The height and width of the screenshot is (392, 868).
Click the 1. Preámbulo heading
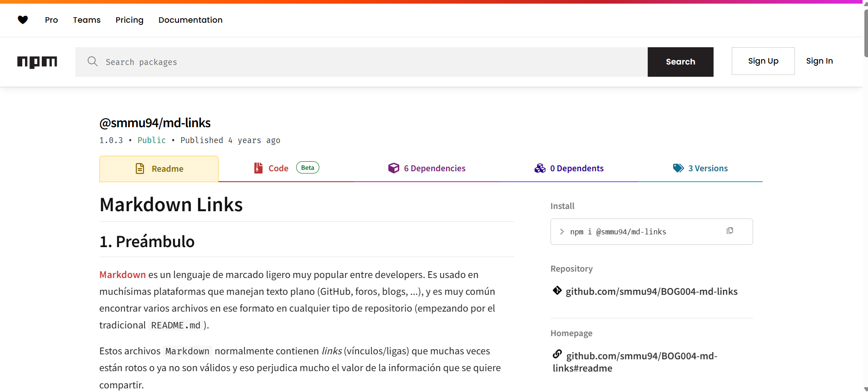147,242
